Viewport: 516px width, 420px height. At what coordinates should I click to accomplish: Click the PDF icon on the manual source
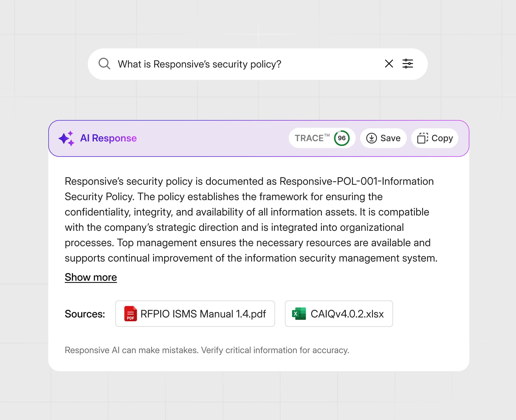(x=130, y=314)
